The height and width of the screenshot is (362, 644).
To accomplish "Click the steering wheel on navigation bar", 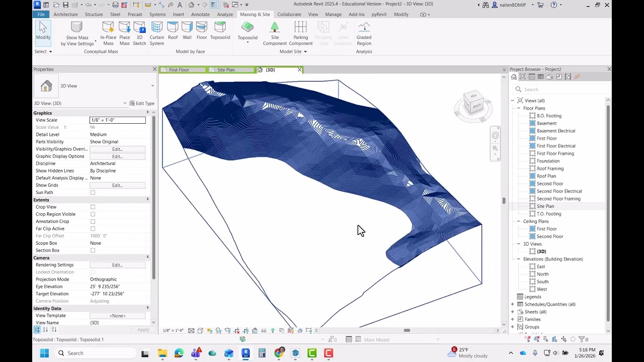I will (x=496, y=135).
